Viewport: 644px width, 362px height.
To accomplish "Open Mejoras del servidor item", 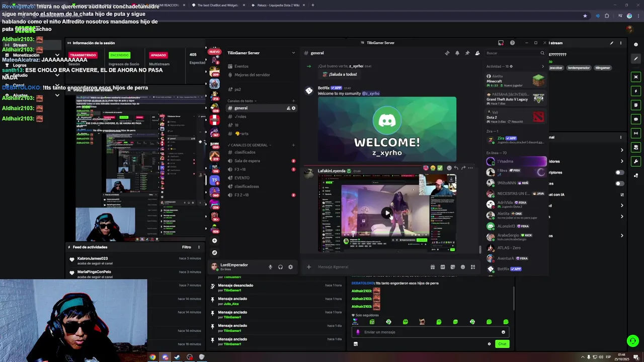I will (261, 75).
